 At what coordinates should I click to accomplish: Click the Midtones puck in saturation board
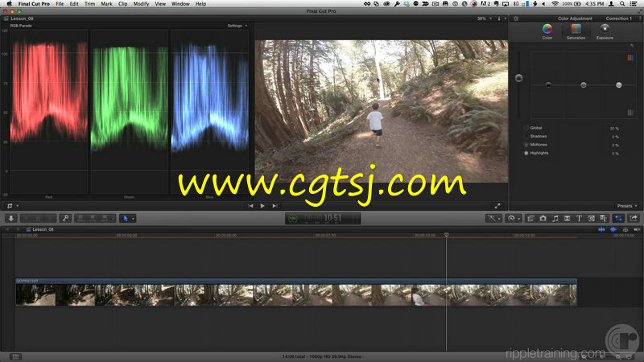tap(584, 85)
